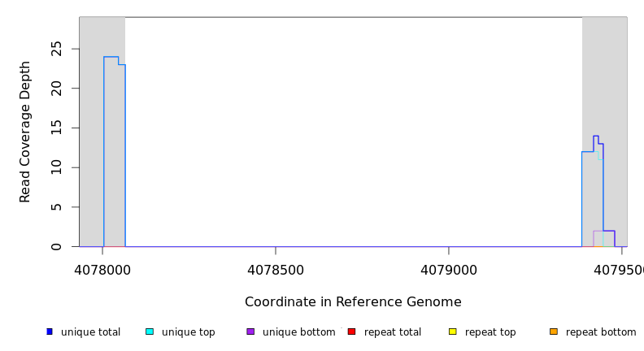Screen dimensions: 644x351
Task: Click the blue unique total legend swatch
Action: click(50, 331)
